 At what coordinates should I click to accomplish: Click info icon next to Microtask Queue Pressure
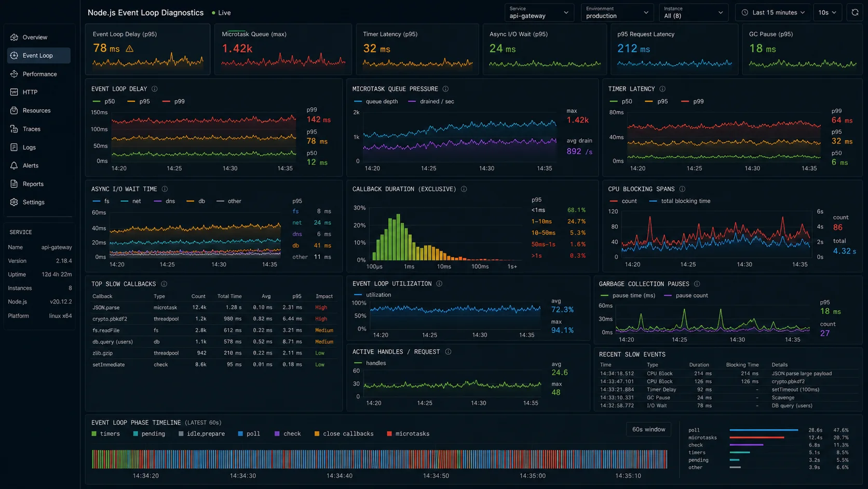pos(445,89)
